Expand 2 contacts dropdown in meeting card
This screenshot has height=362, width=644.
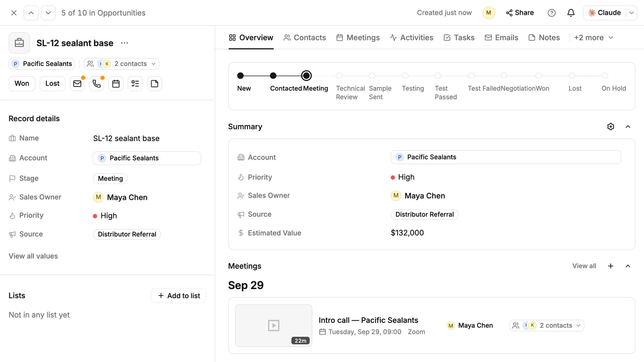tap(547, 325)
